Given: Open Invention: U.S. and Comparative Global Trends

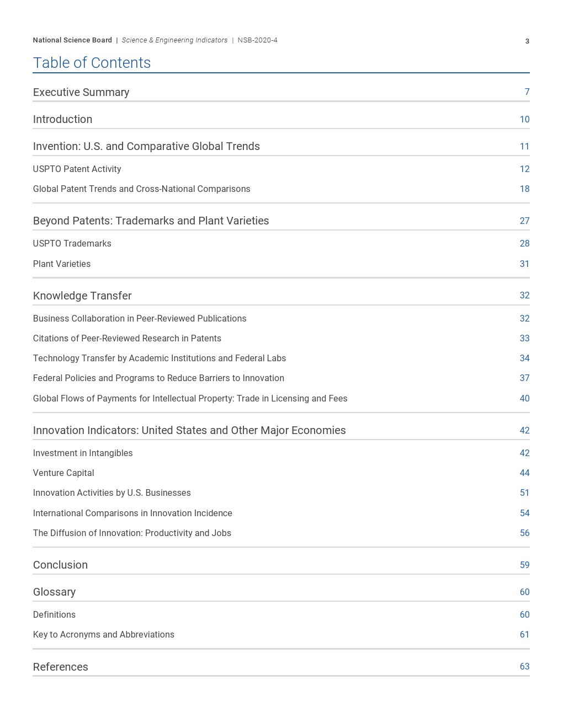Looking at the screenshot, I should coord(146,146).
